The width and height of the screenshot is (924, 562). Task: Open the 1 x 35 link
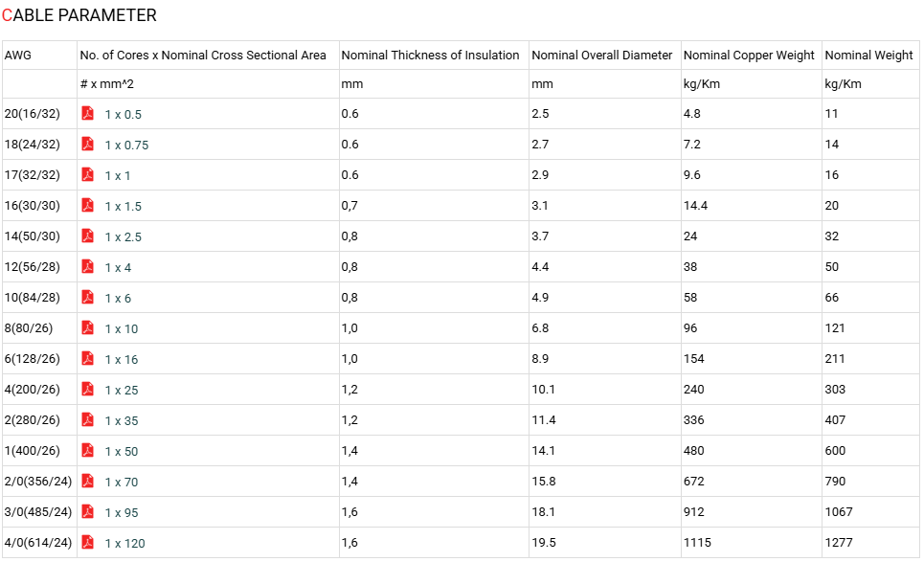[x=122, y=420]
